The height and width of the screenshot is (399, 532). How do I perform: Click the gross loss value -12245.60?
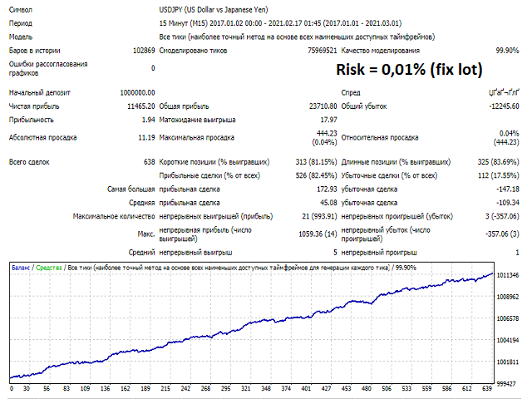point(504,106)
